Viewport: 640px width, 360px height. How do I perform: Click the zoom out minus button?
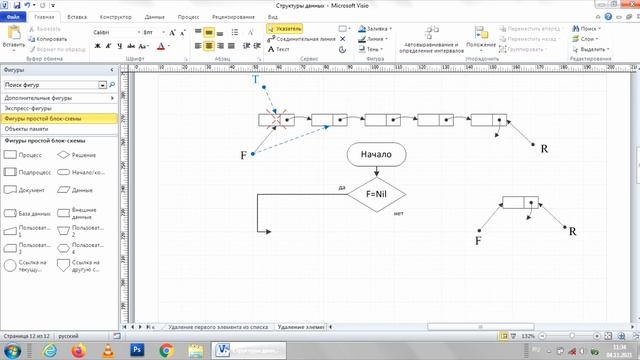[x=542, y=336]
